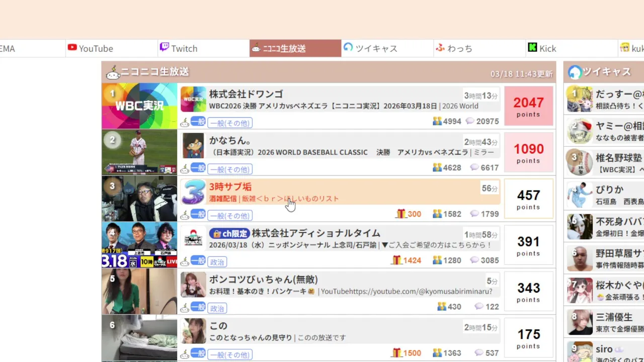Open the ツイキャス tab
The height and width of the screenshot is (362, 644).
point(387,48)
